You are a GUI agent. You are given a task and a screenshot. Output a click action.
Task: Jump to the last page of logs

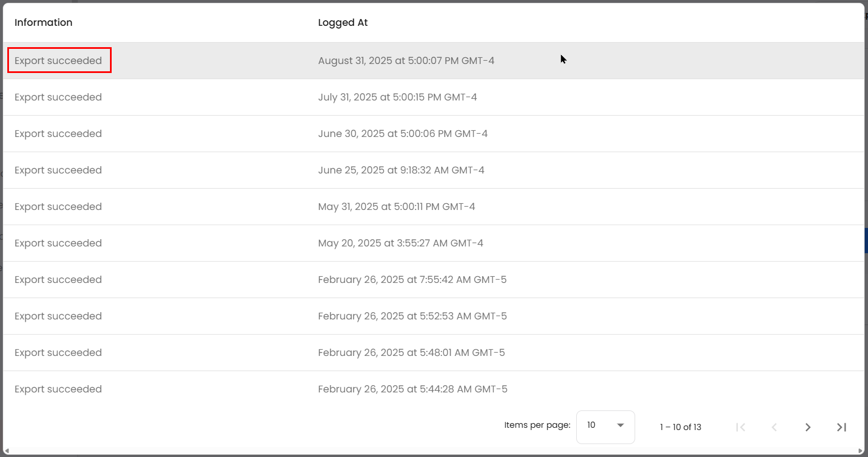(841, 427)
